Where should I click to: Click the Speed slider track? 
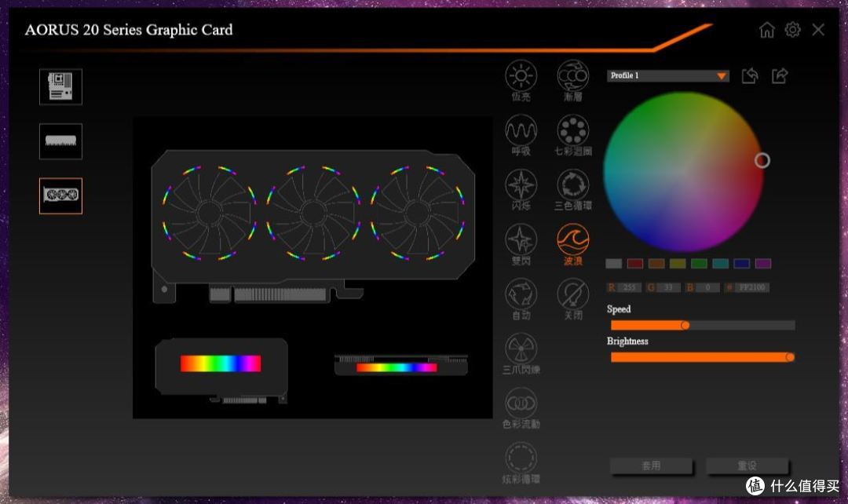pyautogui.click(x=703, y=325)
